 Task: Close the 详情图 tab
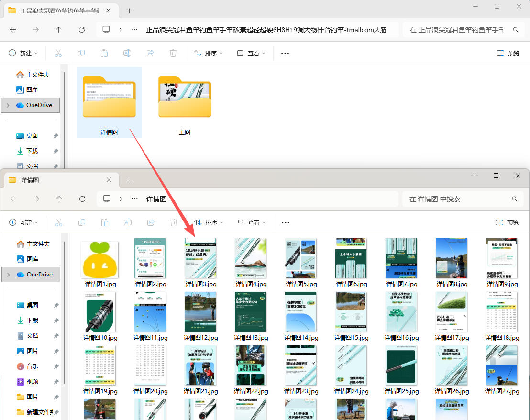tap(109, 180)
